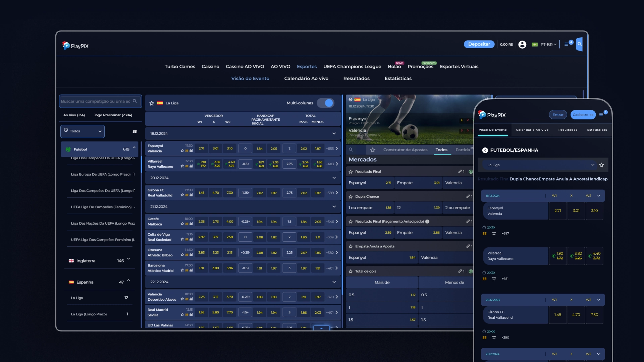Open the mobile hamburger menu icon
This screenshot has height=362, width=644.
601,115
